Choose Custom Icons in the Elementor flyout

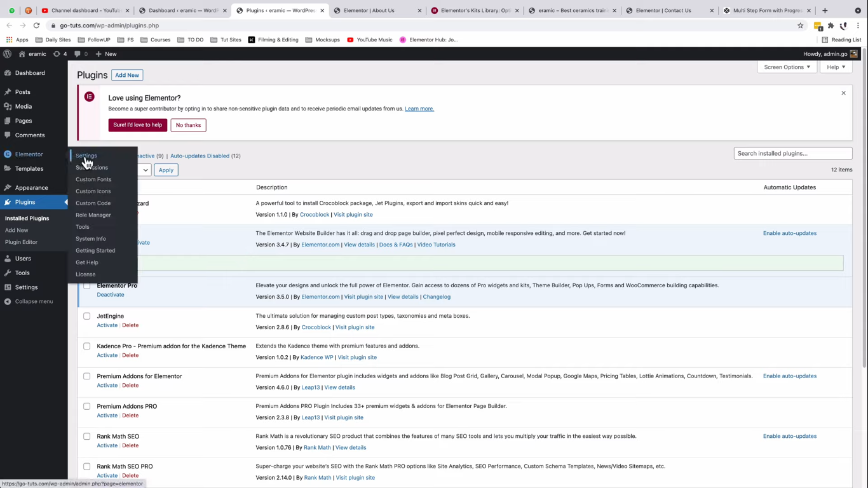(x=93, y=191)
